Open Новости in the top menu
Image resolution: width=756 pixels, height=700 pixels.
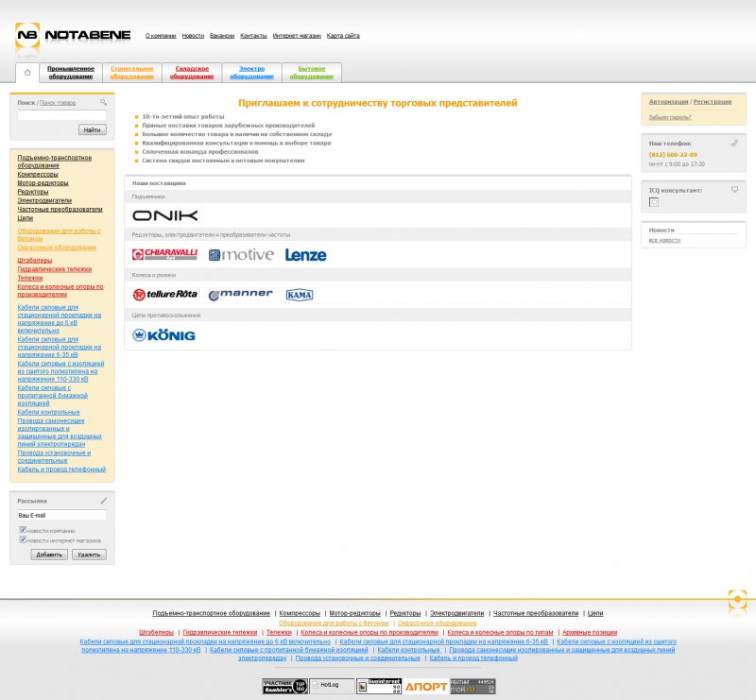coord(193,36)
